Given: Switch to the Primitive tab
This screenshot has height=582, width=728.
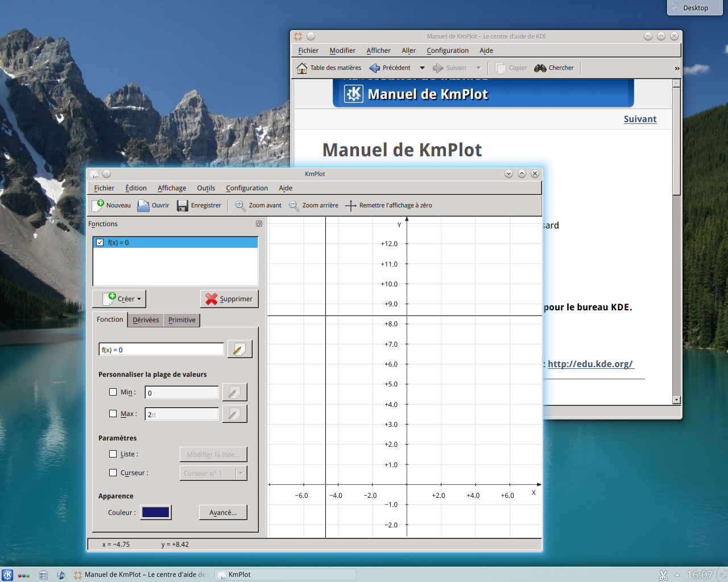Looking at the screenshot, I should point(181,320).
